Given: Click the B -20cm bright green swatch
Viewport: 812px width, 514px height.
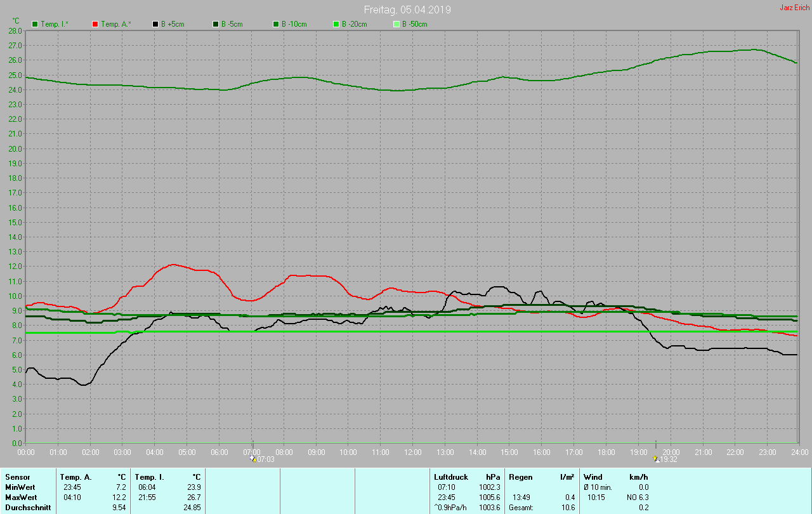Looking at the screenshot, I should [336, 24].
